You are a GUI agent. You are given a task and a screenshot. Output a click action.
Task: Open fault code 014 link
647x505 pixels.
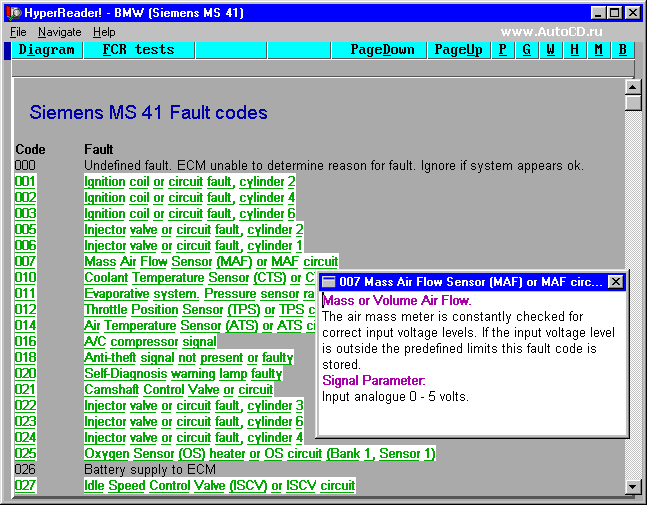tap(26, 326)
